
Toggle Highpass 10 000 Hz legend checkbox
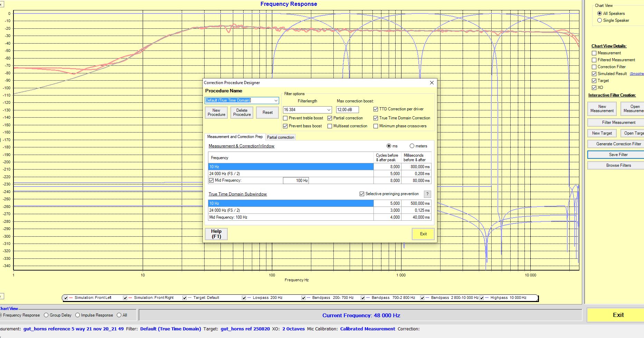click(x=482, y=298)
